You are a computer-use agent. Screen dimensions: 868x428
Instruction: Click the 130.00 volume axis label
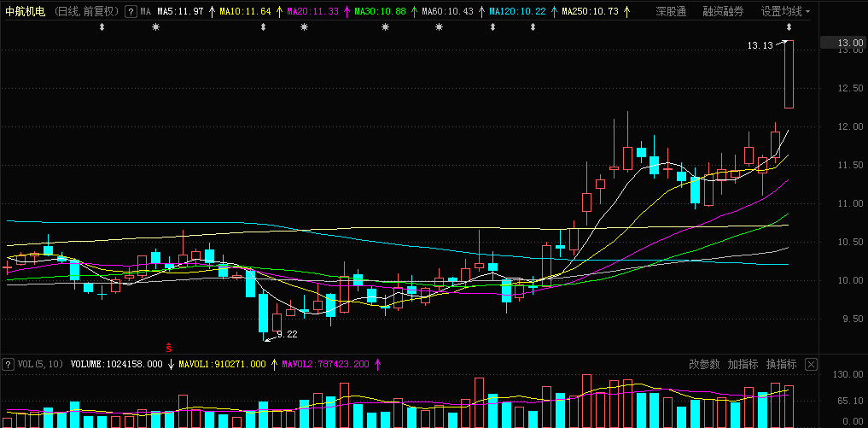(848, 375)
